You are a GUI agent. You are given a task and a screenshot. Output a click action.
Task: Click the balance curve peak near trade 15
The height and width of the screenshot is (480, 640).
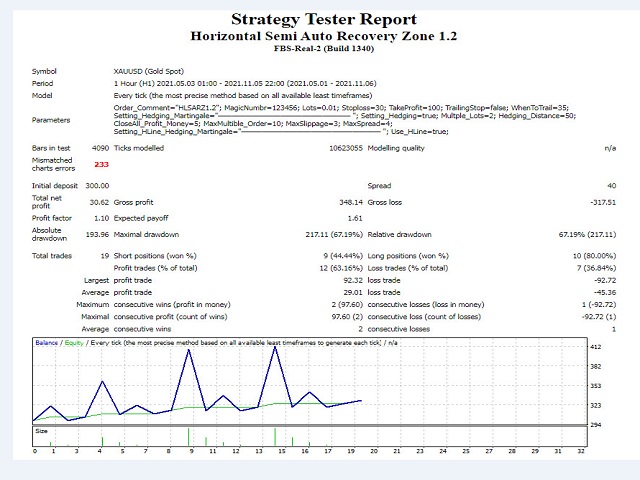coord(276,348)
